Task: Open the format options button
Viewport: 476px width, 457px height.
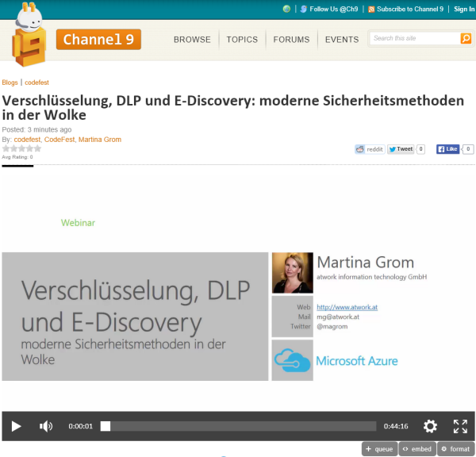Action: coord(455,449)
